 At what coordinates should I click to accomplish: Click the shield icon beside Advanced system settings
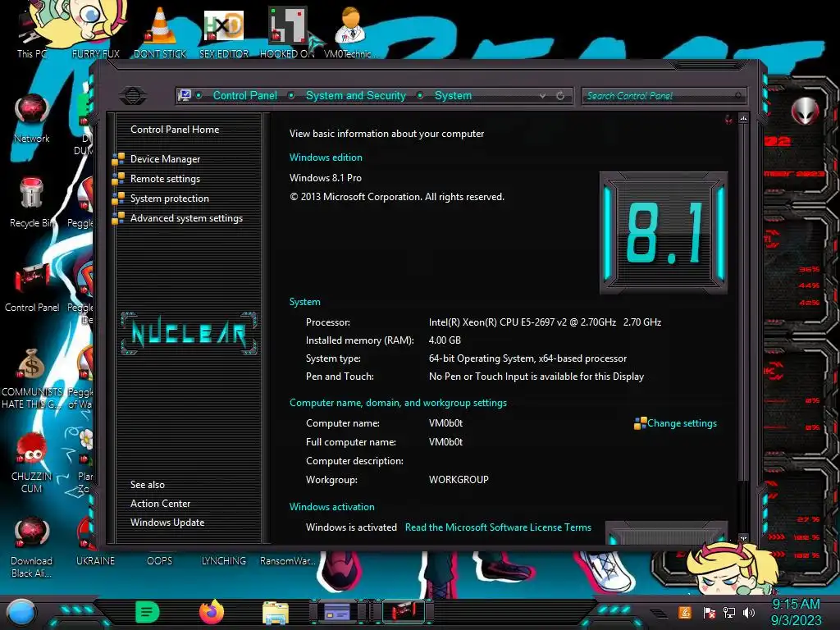(118, 218)
